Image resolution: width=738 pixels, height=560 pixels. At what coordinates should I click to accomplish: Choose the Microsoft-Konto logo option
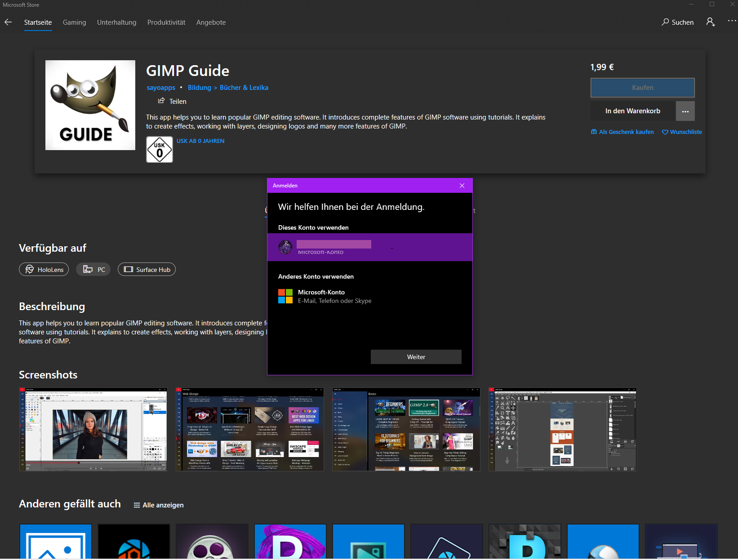285,296
